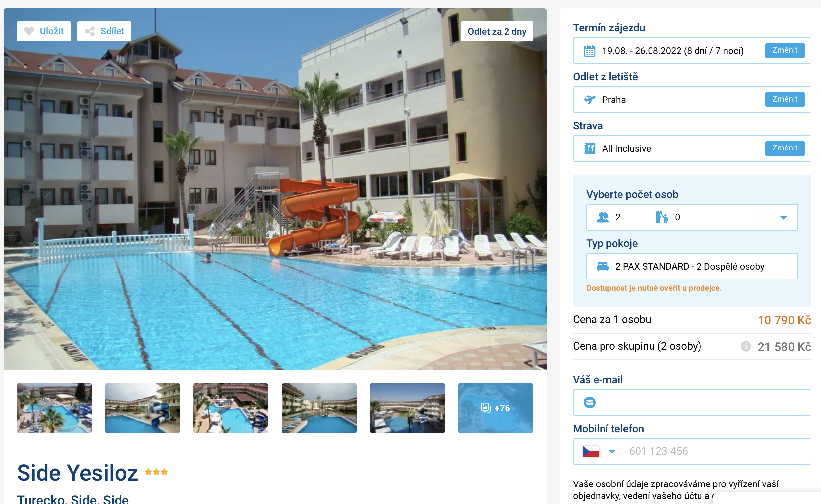Screen dimensions: 821x504
Task: Click the heart icon to save hotel
Action: (x=29, y=31)
